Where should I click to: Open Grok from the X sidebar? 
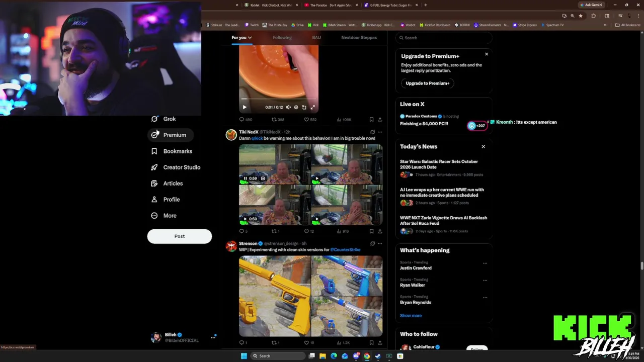tap(164, 119)
